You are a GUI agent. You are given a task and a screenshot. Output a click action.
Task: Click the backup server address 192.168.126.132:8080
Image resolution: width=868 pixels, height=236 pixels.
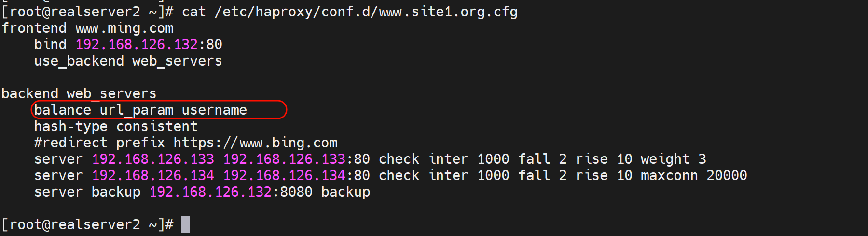pyautogui.click(x=231, y=192)
